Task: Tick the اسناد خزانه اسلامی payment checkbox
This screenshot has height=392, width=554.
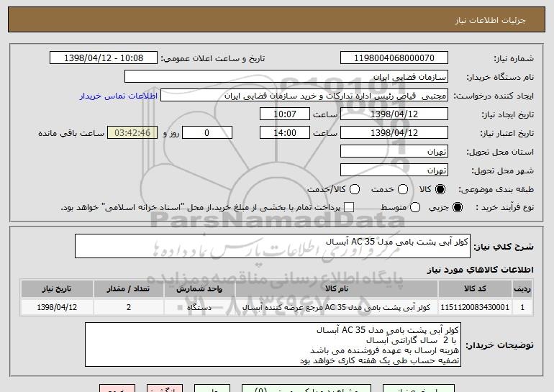Action: 349,207
